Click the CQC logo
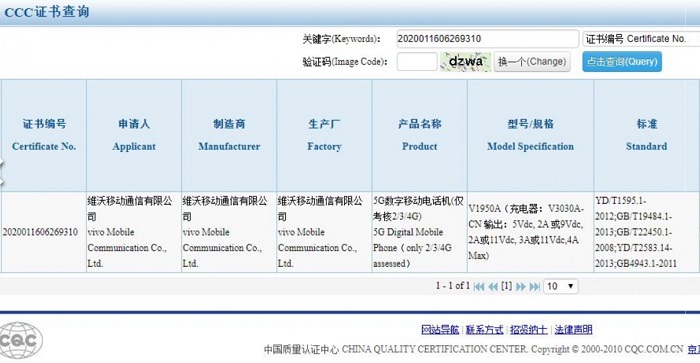This screenshot has height=363, width=700. point(21,341)
